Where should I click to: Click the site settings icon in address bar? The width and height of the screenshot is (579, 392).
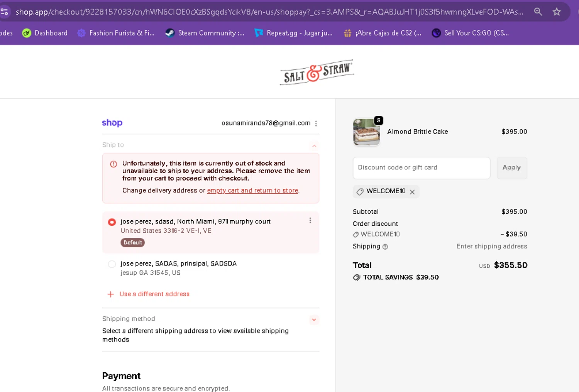(x=4, y=12)
